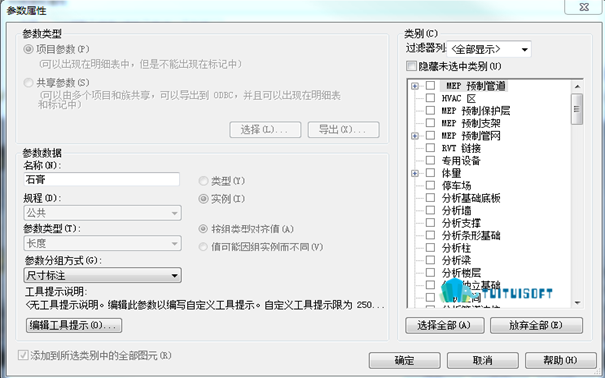The width and height of the screenshot is (605, 378).
Task: Check the 分析条形基础 category box
Action: [430, 235]
